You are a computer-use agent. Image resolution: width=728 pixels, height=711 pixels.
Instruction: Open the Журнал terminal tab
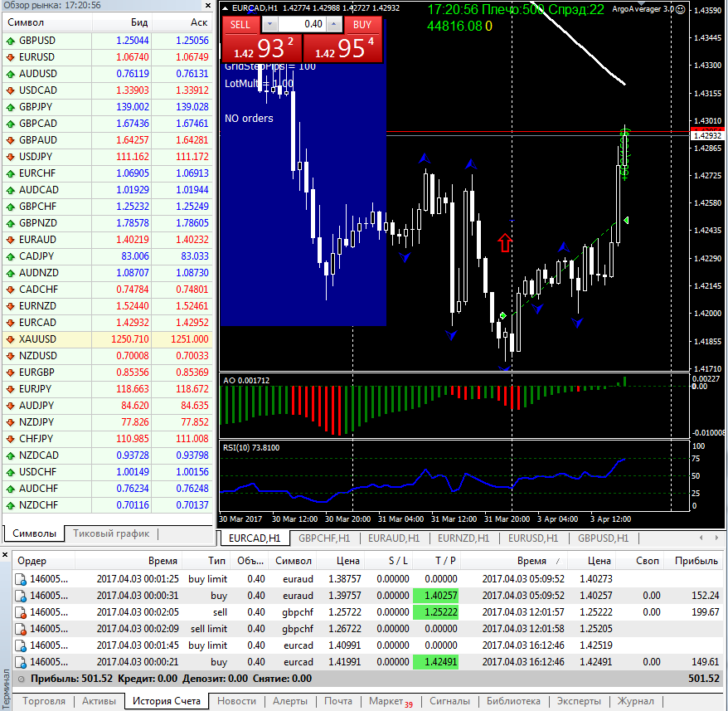click(x=635, y=701)
